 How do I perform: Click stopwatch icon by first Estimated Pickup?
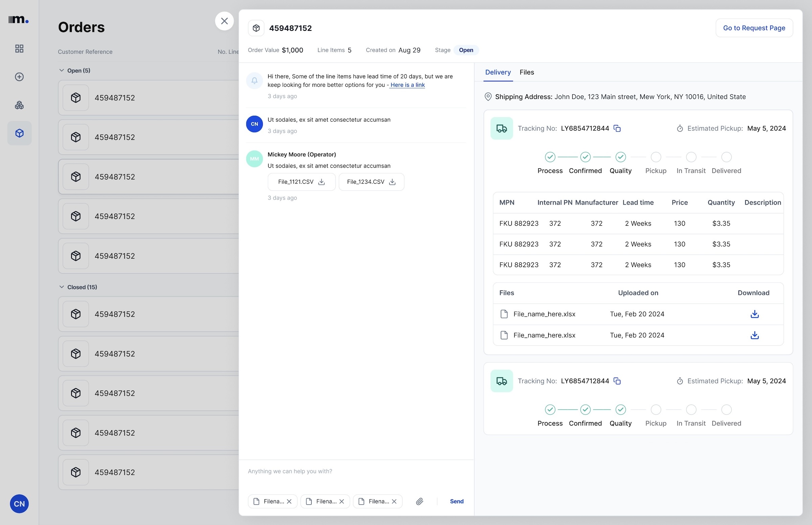click(680, 128)
